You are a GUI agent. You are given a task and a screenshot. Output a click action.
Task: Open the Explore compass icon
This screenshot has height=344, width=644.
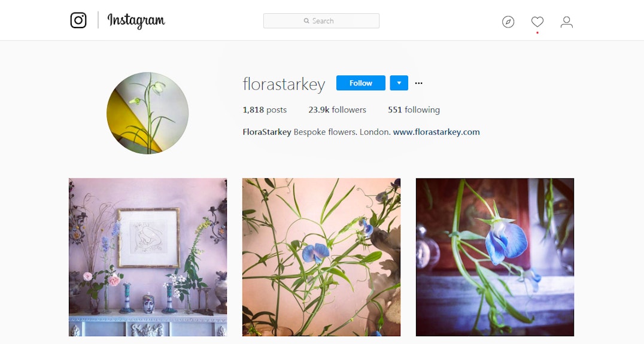click(508, 22)
